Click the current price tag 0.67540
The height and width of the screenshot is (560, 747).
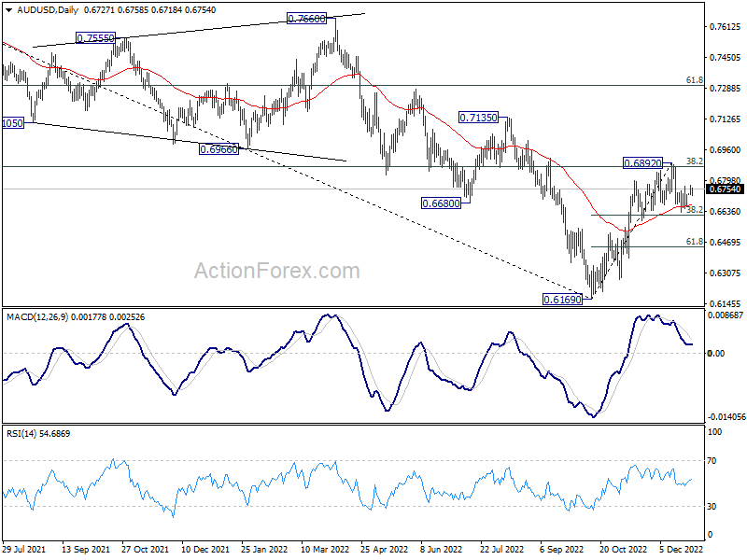click(x=725, y=189)
